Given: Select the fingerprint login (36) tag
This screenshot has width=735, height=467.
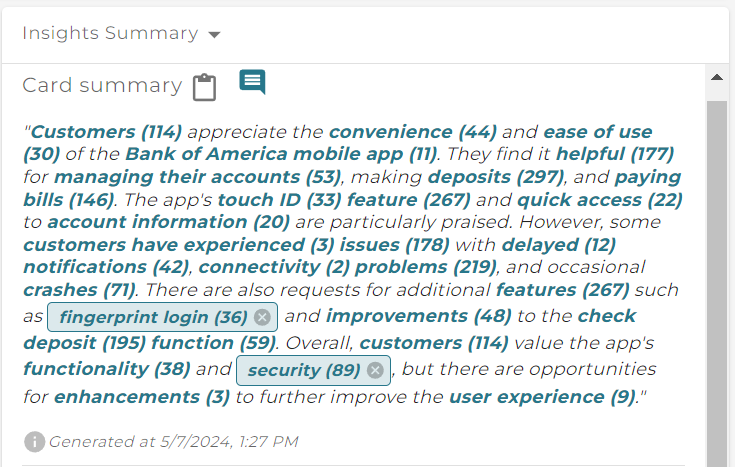Looking at the screenshot, I should 153,317.
